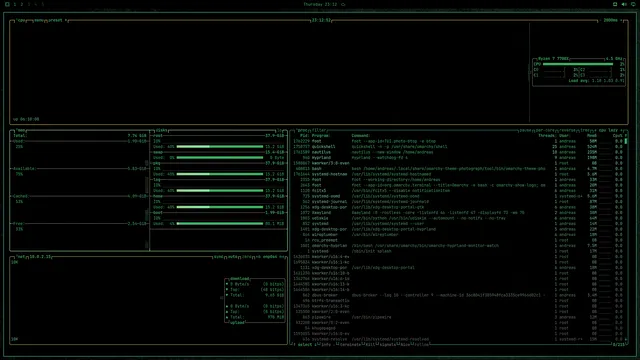Select next sort column right of cpu lazy
The width and height of the screenshot is (640, 360).
pos(622,130)
